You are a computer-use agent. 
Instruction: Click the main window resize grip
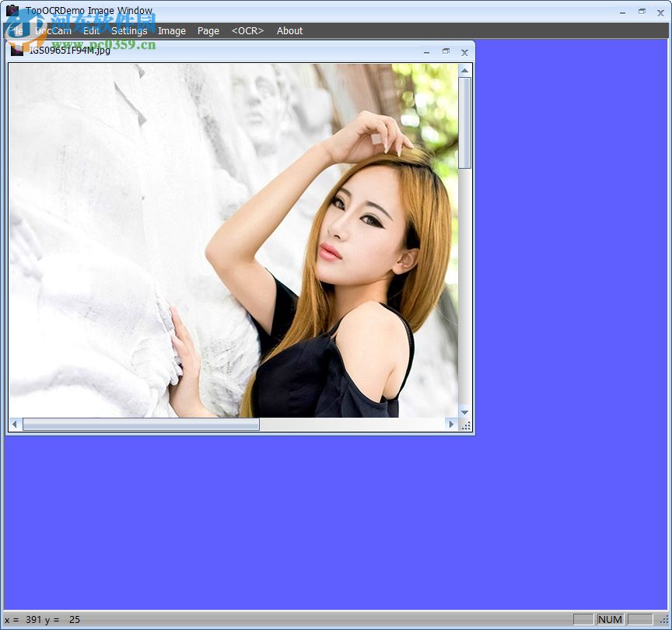coord(664,620)
